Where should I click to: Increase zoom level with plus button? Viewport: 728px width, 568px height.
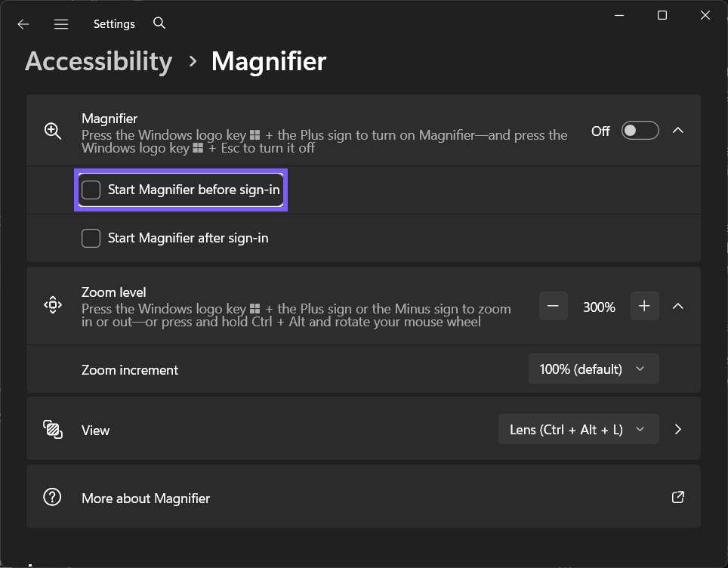click(x=644, y=306)
